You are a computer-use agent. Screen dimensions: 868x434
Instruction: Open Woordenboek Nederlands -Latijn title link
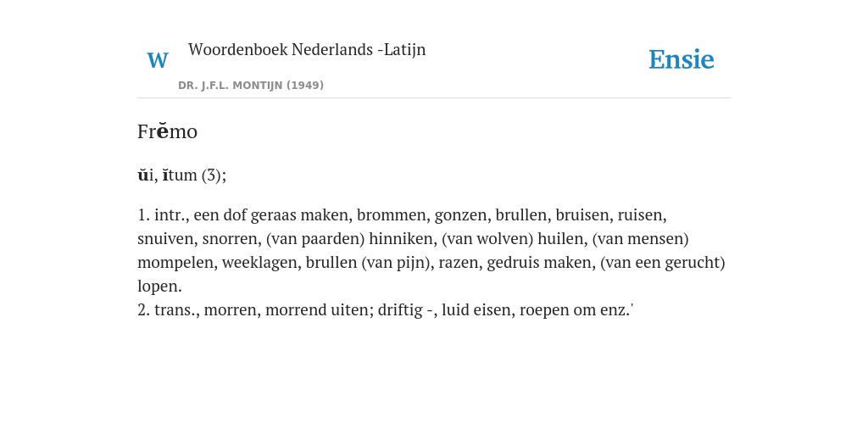click(307, 49)
